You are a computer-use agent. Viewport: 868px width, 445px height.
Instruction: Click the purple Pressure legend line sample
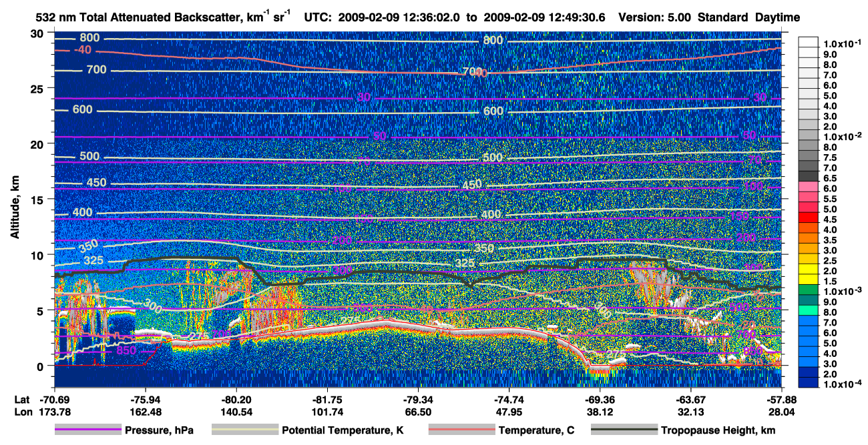[89, 430]
